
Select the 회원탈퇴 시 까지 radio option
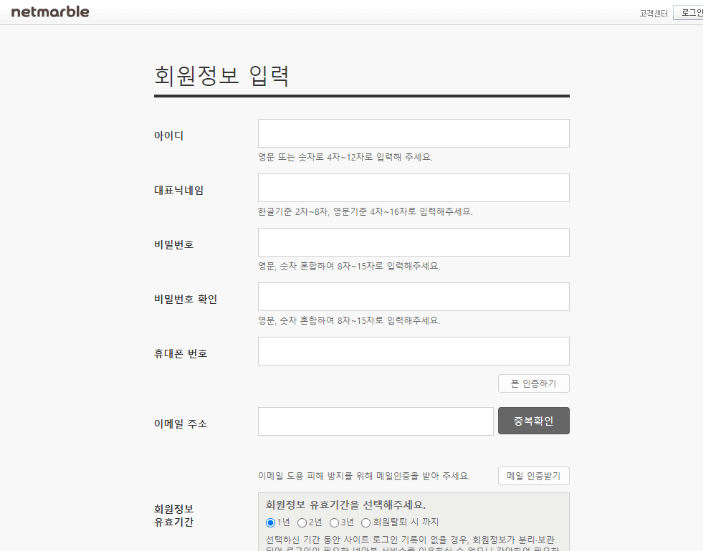[366, 523]
